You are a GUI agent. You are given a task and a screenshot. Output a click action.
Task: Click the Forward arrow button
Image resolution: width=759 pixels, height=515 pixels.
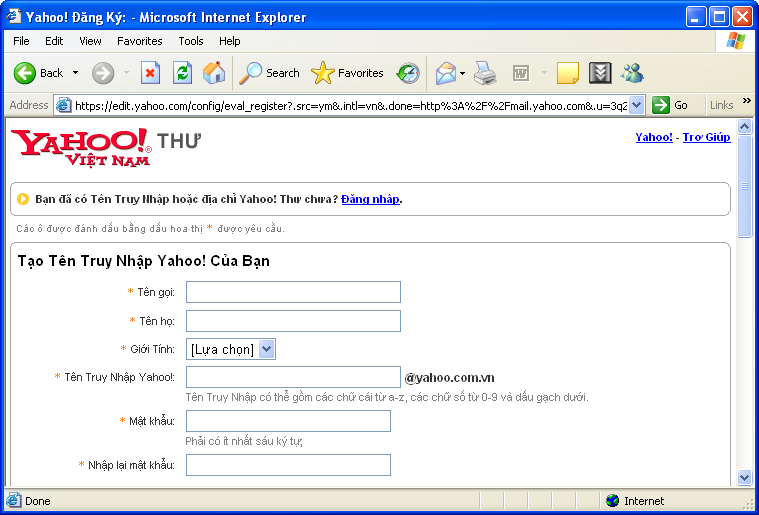click(103, 73)
